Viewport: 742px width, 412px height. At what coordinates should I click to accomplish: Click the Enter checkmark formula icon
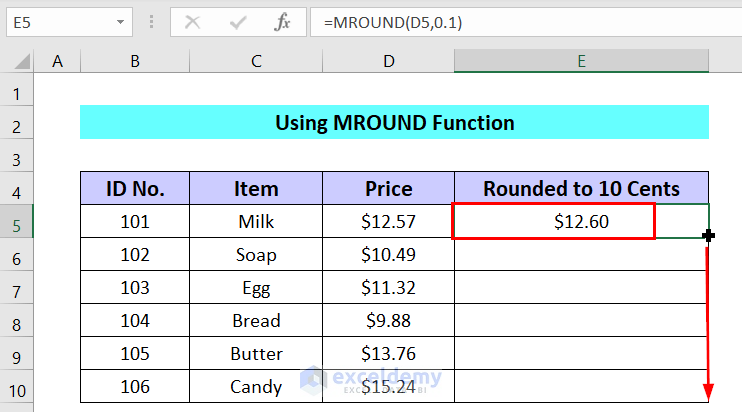(238, 21)
